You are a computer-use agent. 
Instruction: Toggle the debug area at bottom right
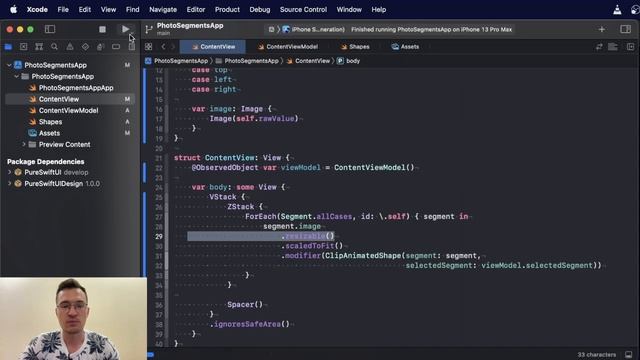(x=629, y=355)
